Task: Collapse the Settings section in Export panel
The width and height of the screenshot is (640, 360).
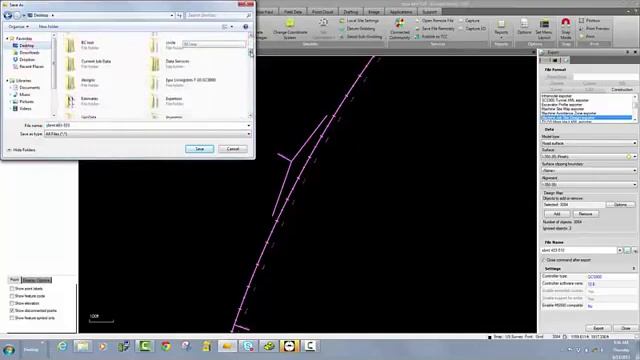Action: click(x=634, y=269)
